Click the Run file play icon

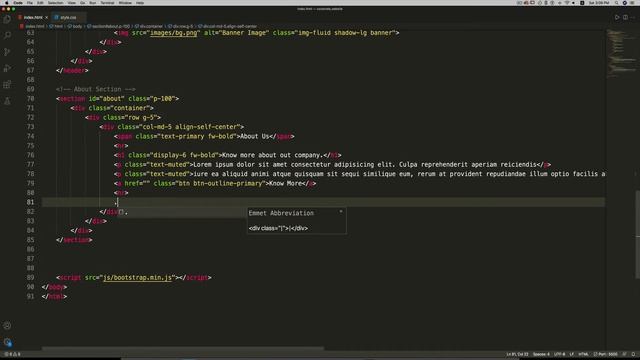point(617,18)
